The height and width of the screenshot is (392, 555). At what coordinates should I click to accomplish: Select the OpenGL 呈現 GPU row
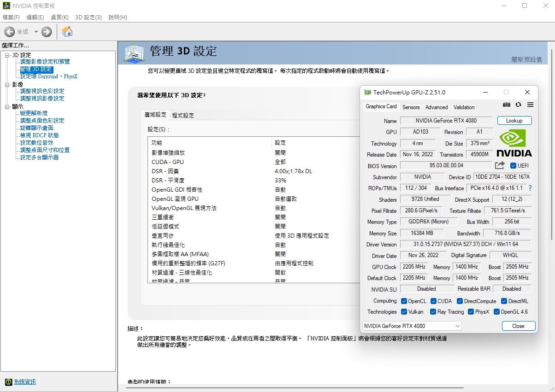tap(254, 199)
